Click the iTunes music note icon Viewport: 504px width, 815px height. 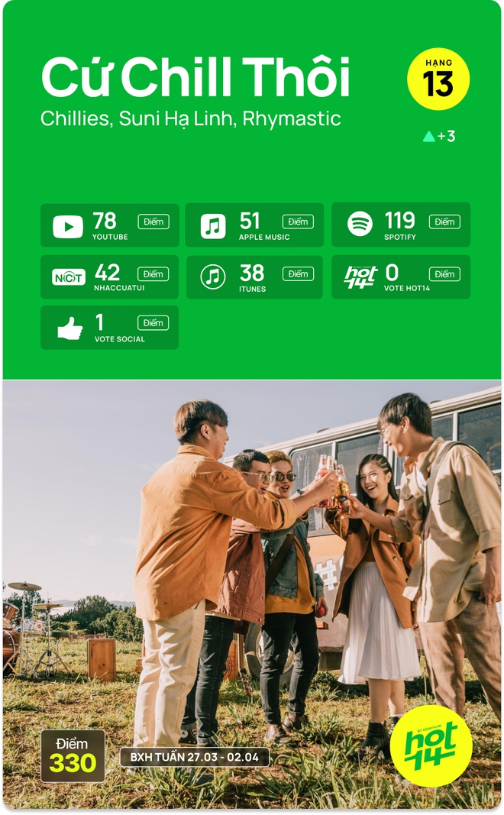(213, 277)
